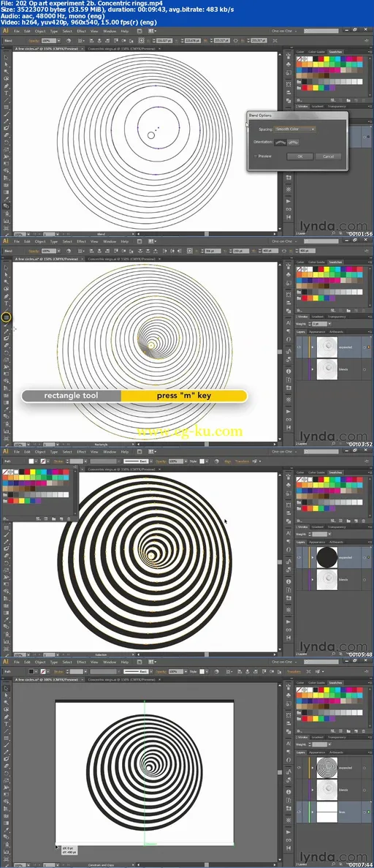
Task: Click the delete icon in floating swatches panel
Action: tap(68, 518)
